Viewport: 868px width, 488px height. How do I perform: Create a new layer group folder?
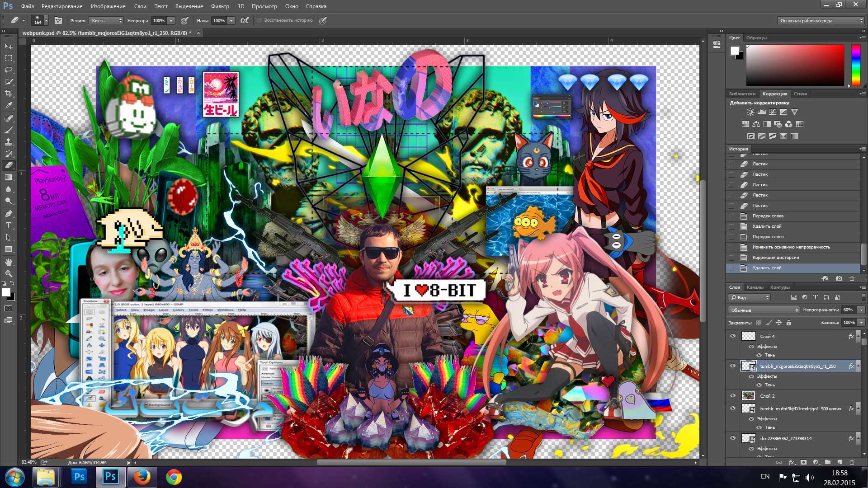tap(828, 462)
